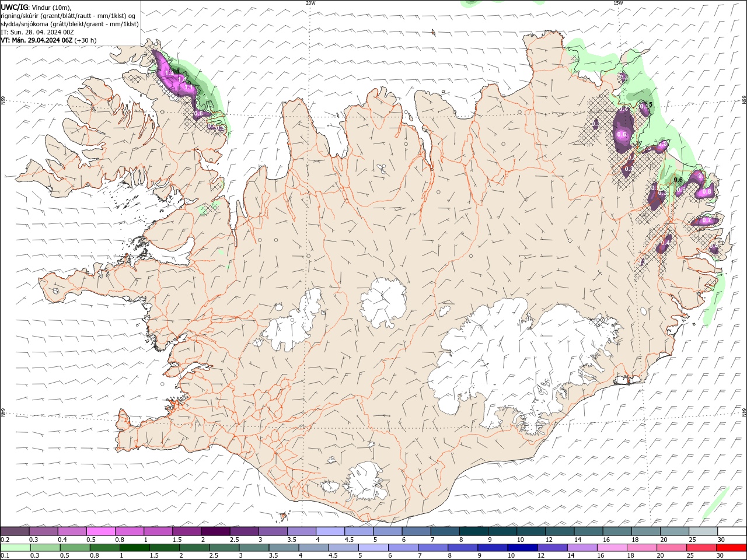Click the 'UWC/IG' title text

(15, 7)
